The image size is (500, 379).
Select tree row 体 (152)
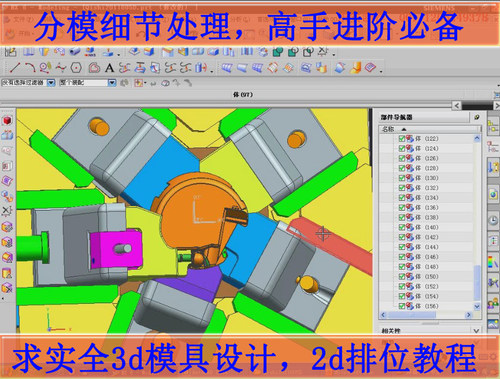[x=427, y=286]
